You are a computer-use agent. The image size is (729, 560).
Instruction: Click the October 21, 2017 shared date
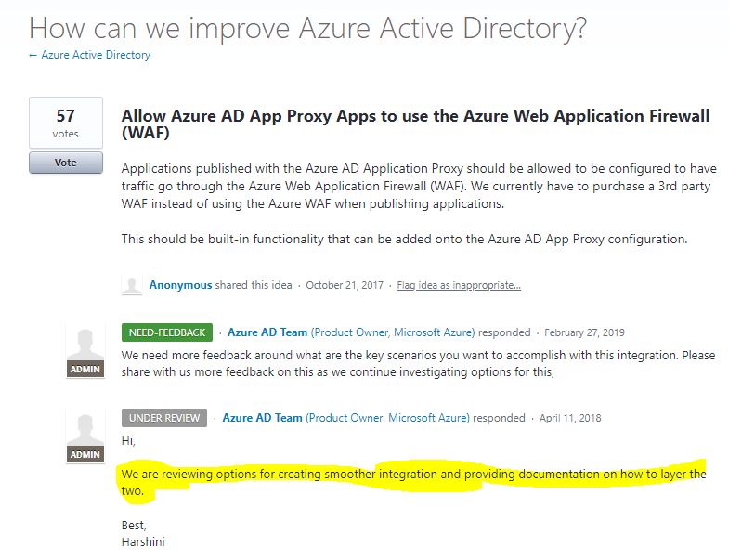(345, 285)
